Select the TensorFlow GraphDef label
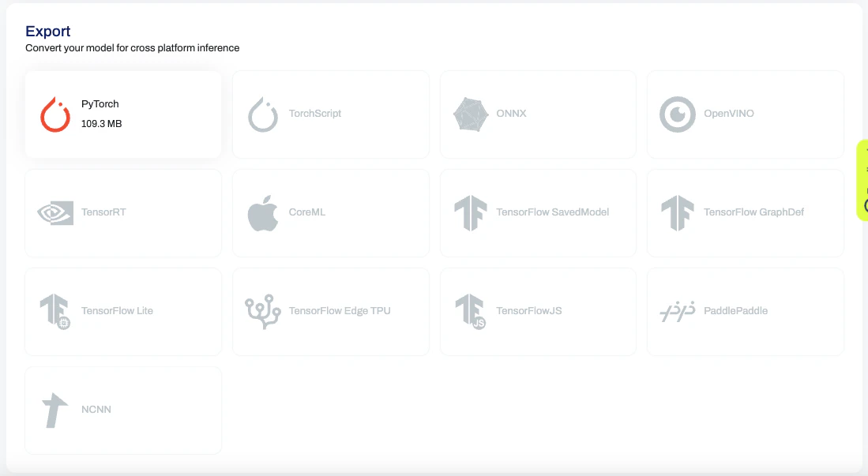Image resolution: width=868 pixels, height=476 pixels. (x=753, y=212)
